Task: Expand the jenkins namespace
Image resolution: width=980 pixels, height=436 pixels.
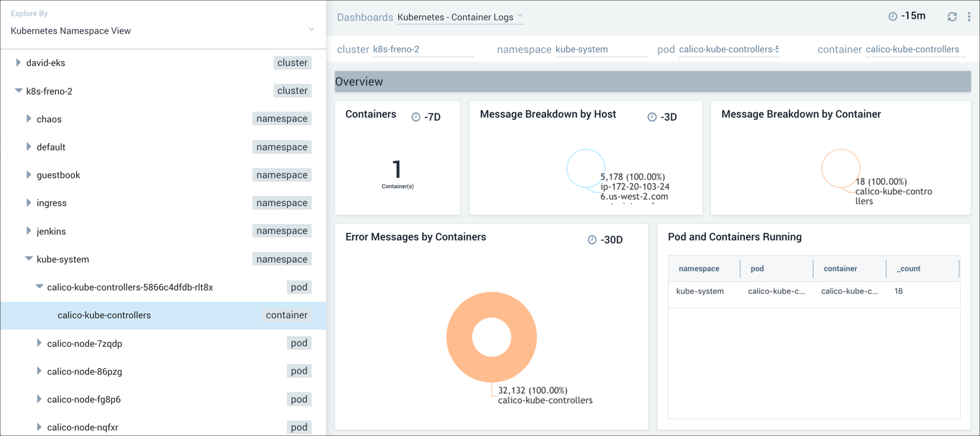Action: [28, 231]
